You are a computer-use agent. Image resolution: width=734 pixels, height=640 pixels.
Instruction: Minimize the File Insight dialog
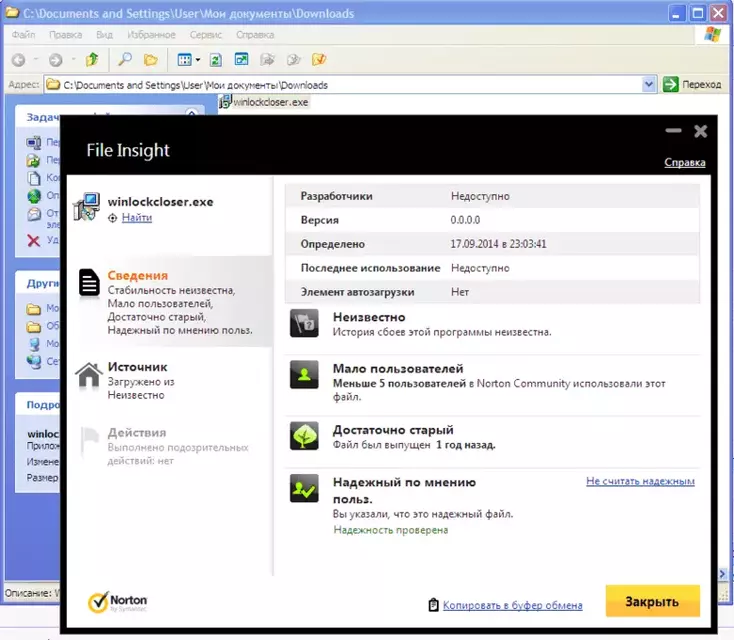click(x=673, y=131)
